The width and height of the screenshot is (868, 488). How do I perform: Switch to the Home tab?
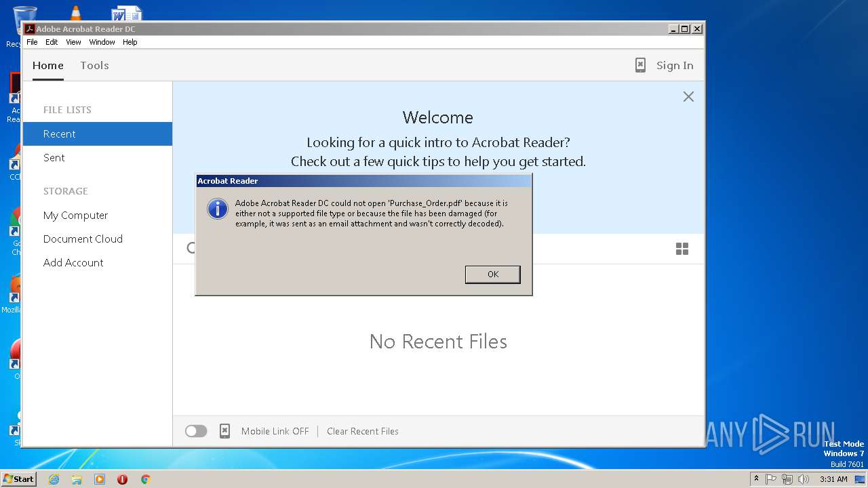(48, 66)
